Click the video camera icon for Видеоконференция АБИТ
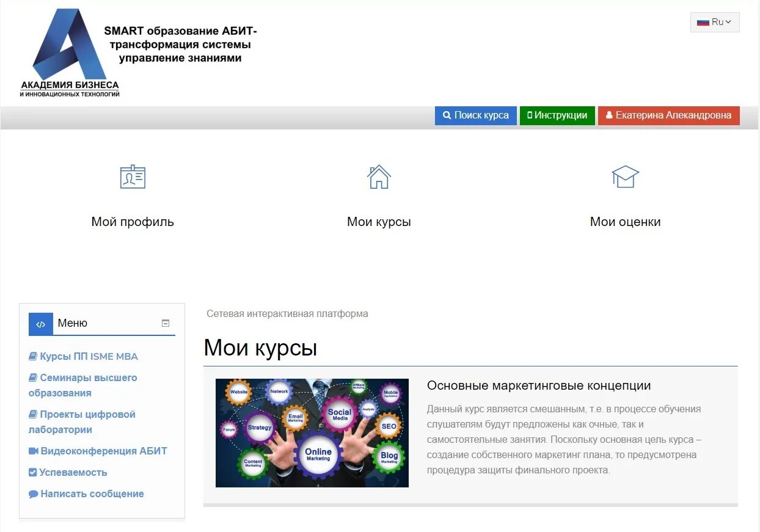The height and width of the screenshot is (532, 760). [32, 450]
